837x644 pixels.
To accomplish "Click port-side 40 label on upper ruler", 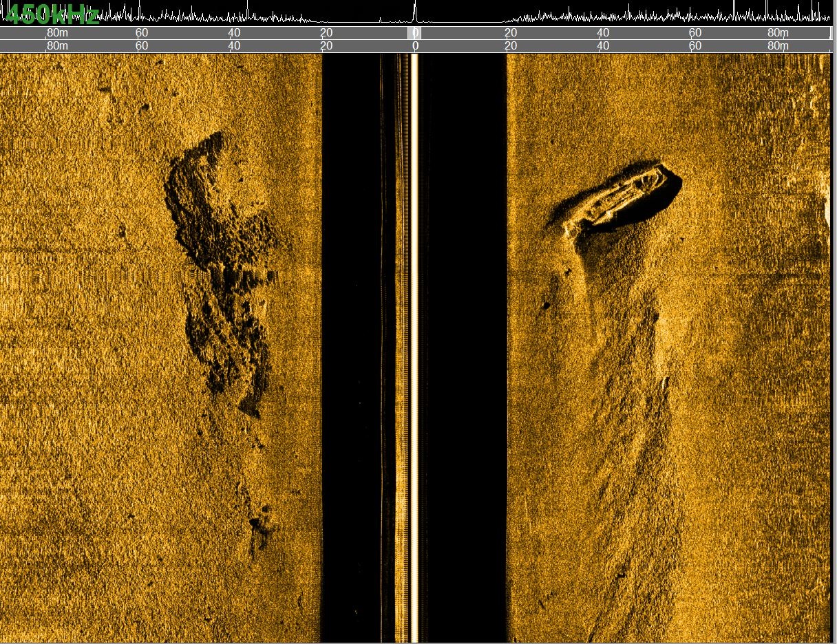I will click(234, 33).
